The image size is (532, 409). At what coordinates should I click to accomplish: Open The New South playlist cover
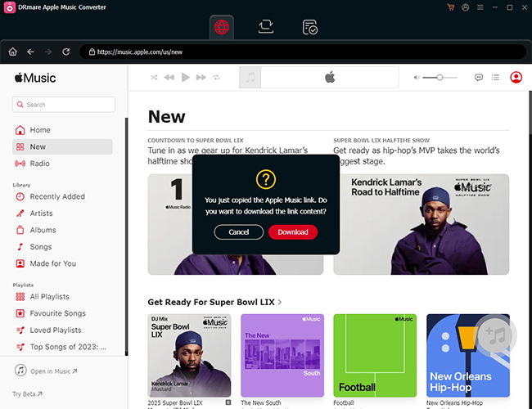[282, 355]
